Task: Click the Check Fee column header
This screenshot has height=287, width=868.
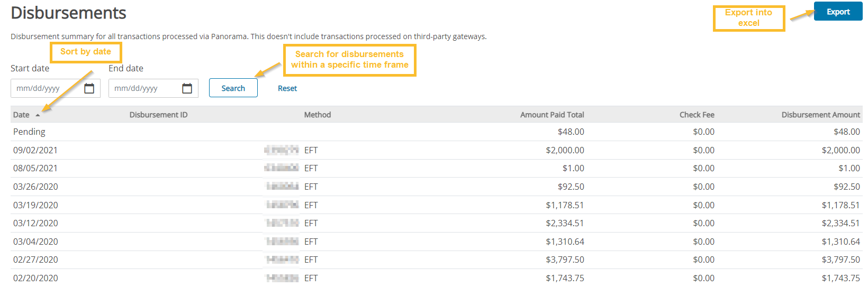Action: pyautogui.click(x=697, y=115)
